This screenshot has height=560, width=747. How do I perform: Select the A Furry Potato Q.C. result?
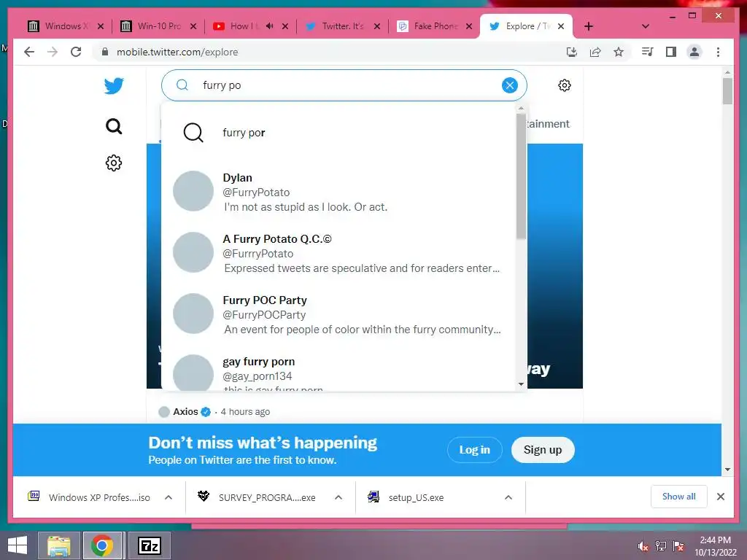point(338,253)
